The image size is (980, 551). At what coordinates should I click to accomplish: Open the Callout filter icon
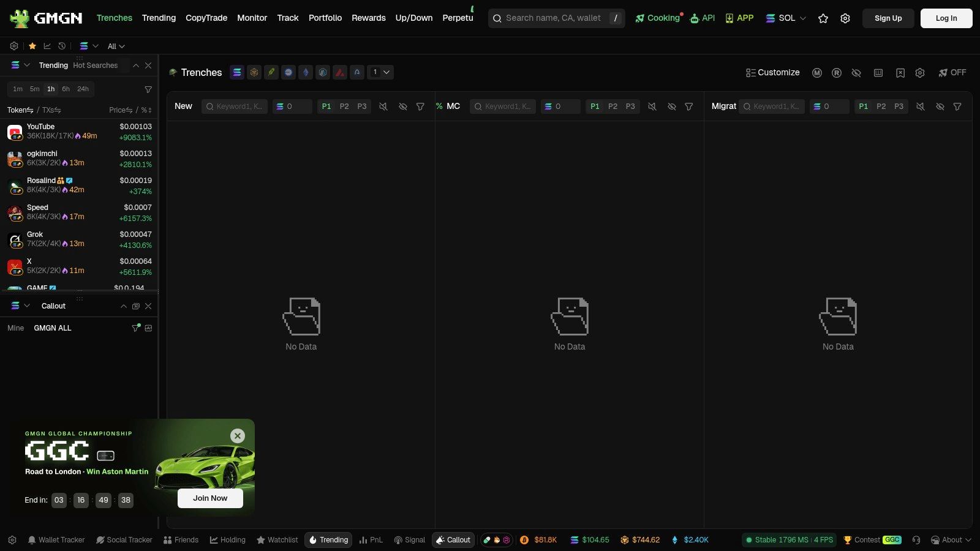tap(136, 328)
